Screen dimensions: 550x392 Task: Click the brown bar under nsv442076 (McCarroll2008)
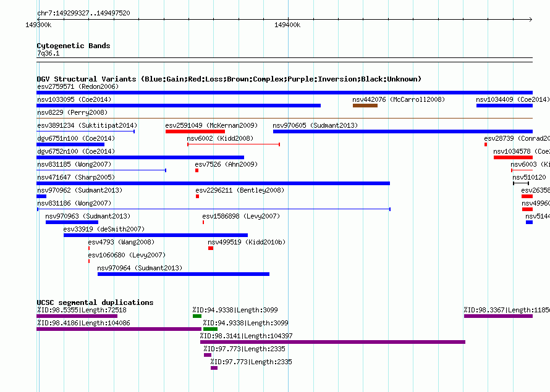tap(365, 106)
